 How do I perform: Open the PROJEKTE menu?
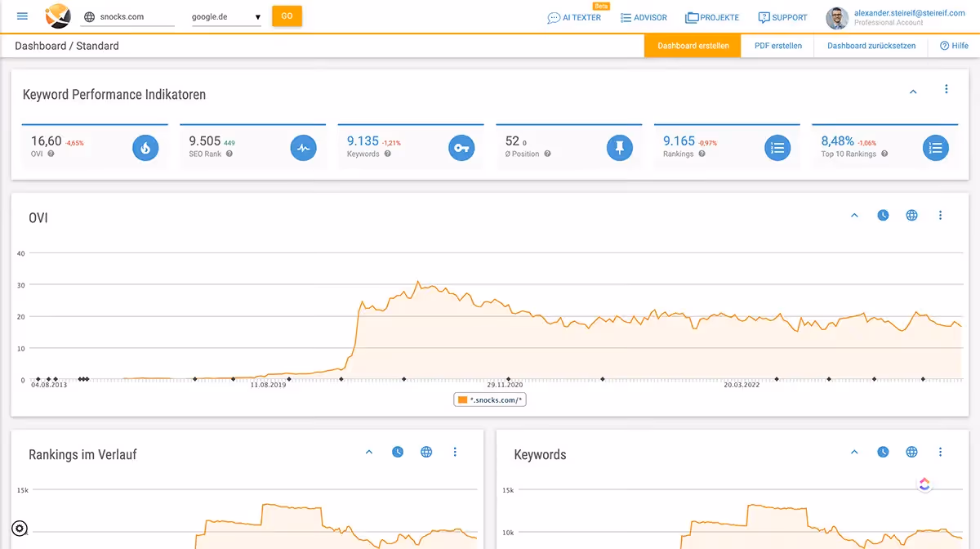click(712, 17)
